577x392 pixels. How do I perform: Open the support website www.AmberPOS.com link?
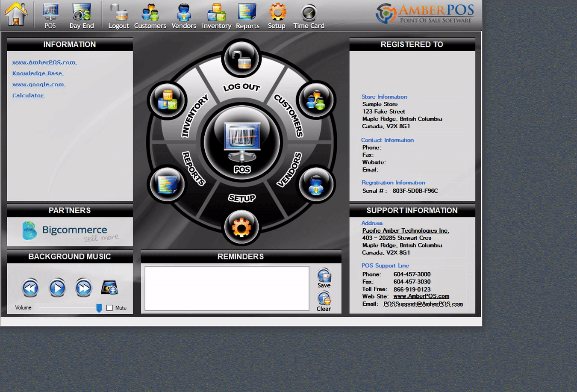pos(421,296)
